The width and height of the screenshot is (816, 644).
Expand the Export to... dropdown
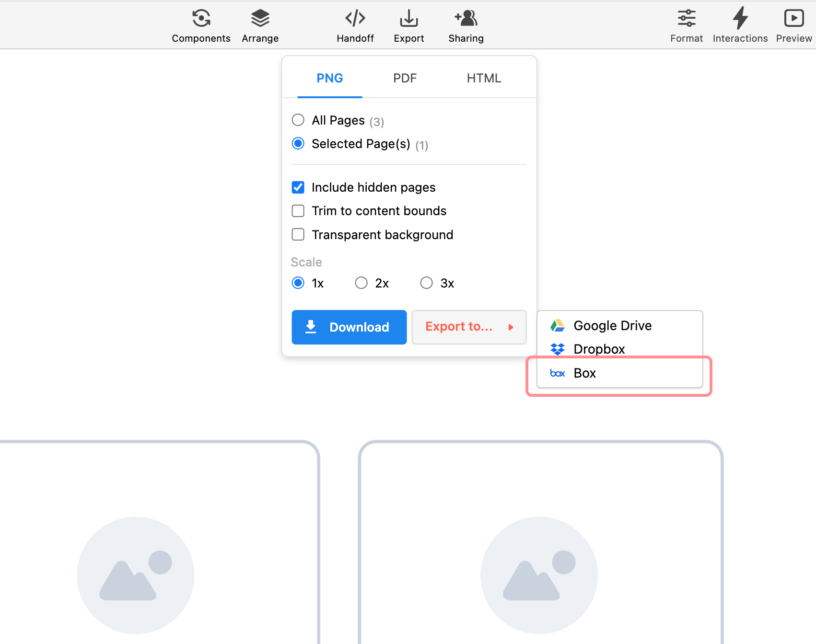click(468, 327)
